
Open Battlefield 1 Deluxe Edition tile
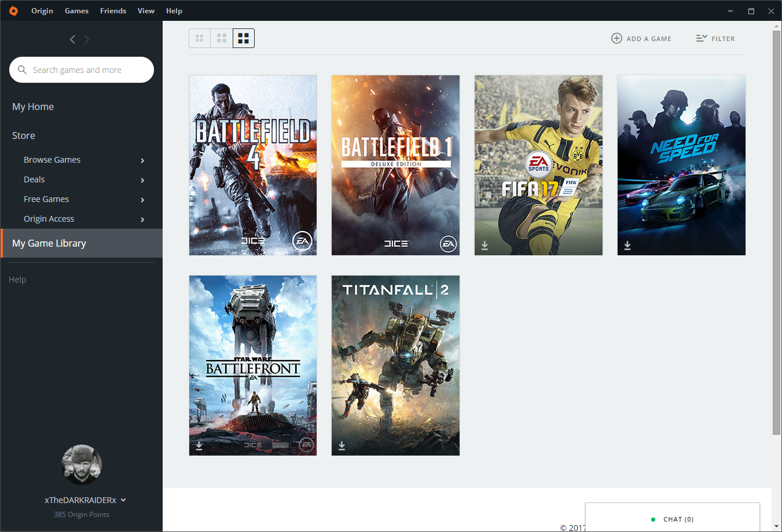point(395,165)
